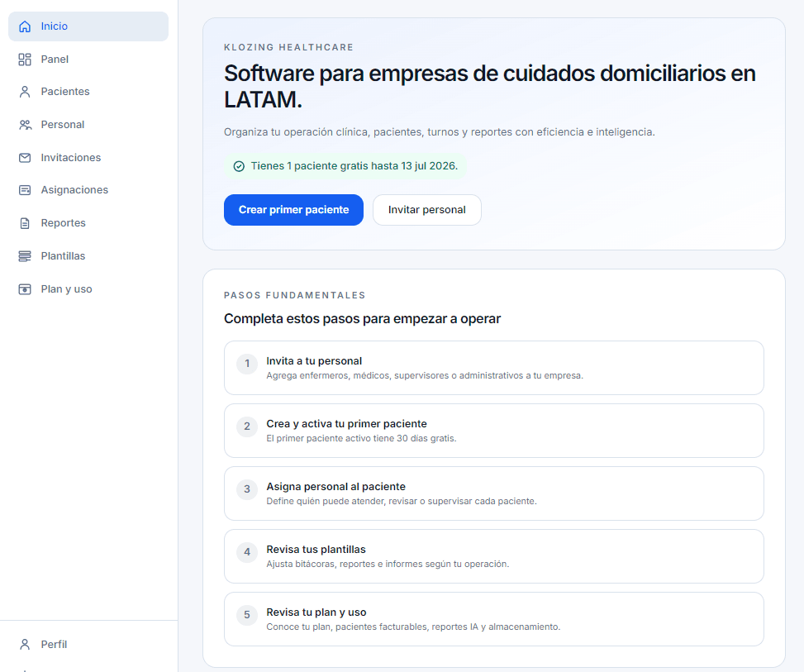
Task: Click text 'Agrega enfermeros, médicos, supervisores'
Action: click(x=425, y=375)
